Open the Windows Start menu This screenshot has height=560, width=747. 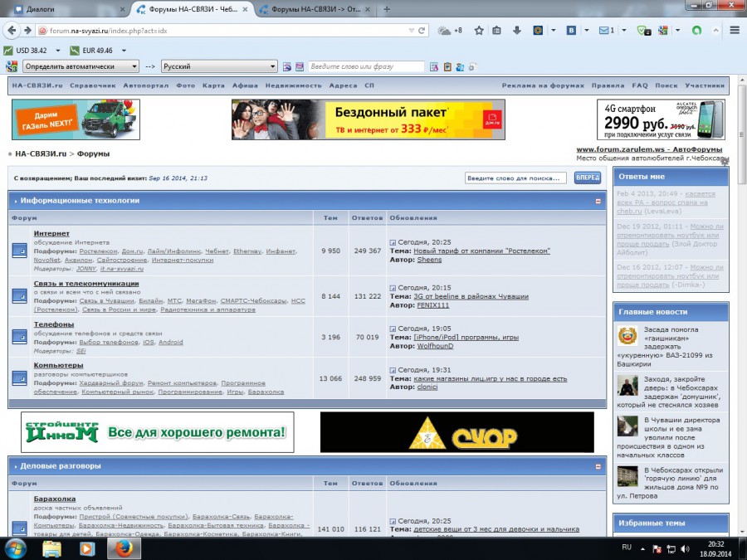coord(17,548)
